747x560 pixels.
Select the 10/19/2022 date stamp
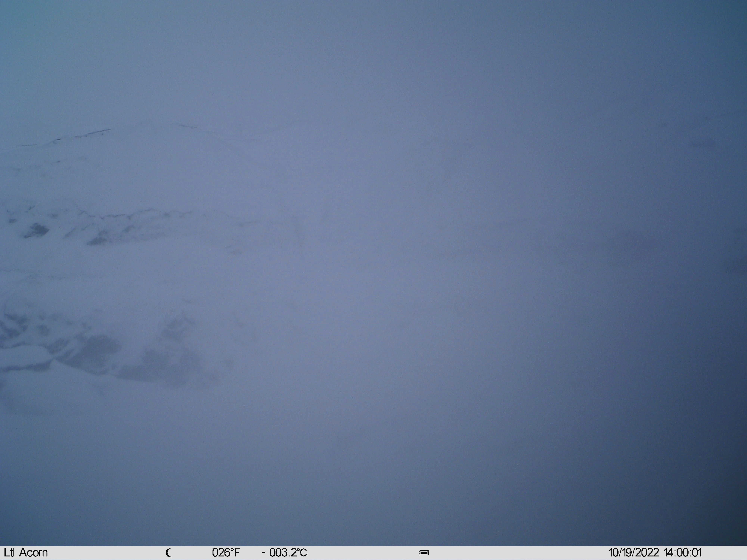(634, 553)
